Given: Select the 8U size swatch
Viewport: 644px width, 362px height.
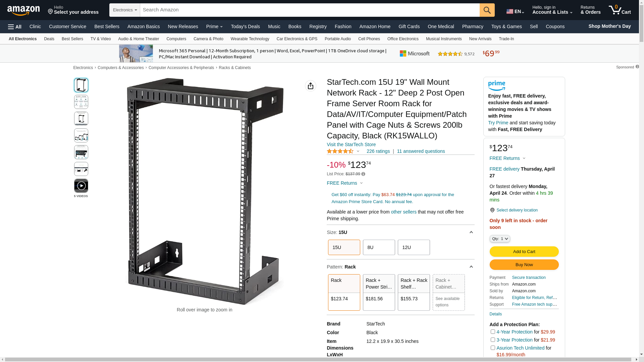Looking at the screenshot, I should tap(379, 247).
